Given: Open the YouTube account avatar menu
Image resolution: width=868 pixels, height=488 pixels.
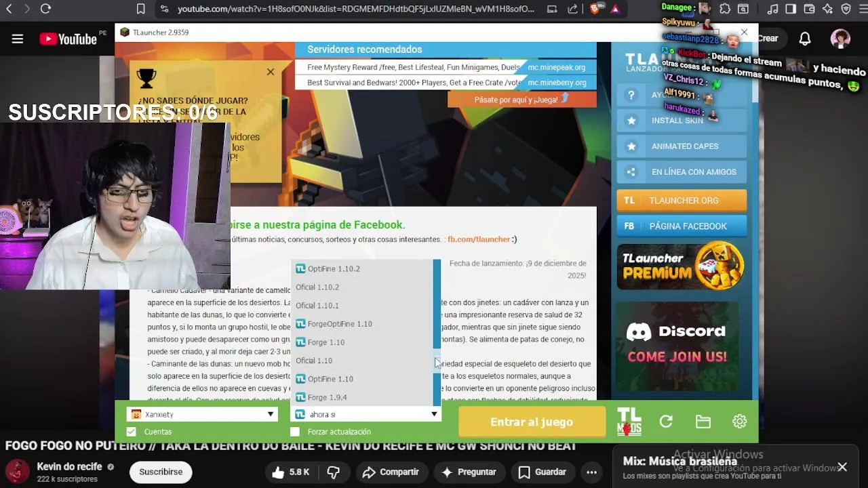Looking at the screenshot, I should tap(840, 39).
